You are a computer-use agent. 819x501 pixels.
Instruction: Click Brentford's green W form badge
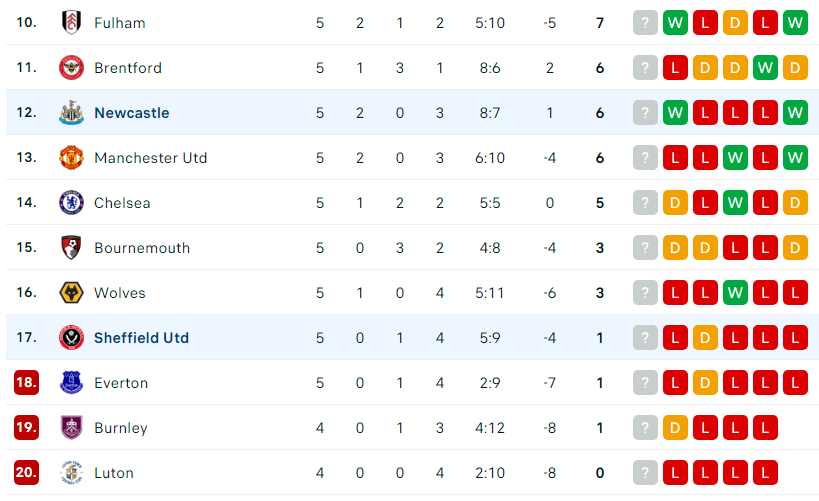click(x=765, y=67)
